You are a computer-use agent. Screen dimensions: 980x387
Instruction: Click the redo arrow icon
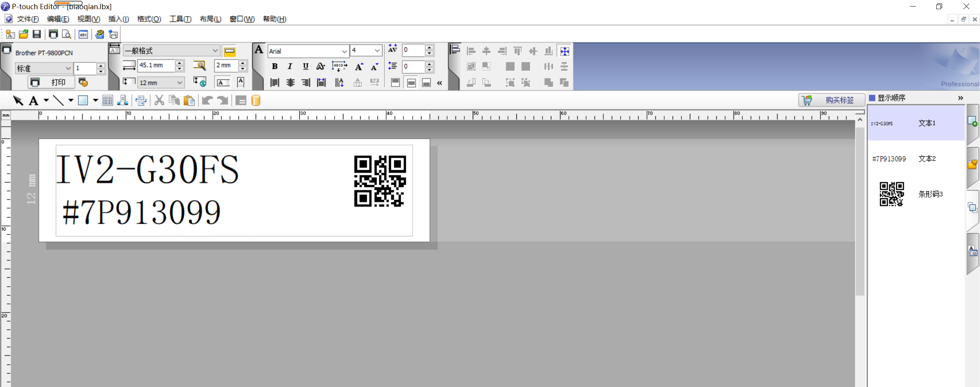tap(223, 101)
